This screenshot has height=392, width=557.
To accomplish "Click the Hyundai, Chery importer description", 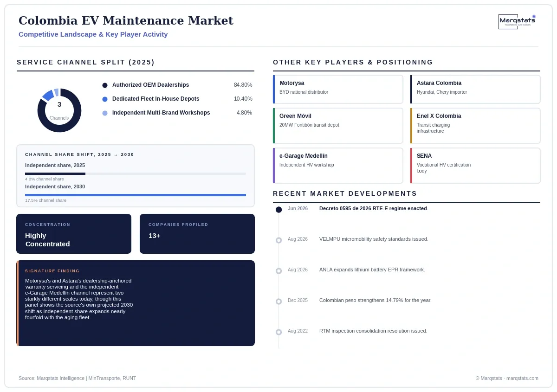I will click(442, 92).
